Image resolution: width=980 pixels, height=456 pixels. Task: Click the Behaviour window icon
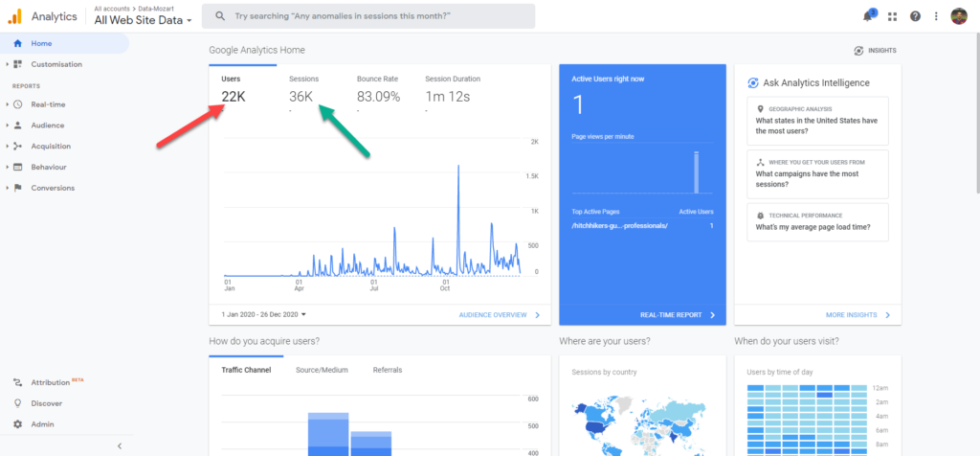point(17,167)
